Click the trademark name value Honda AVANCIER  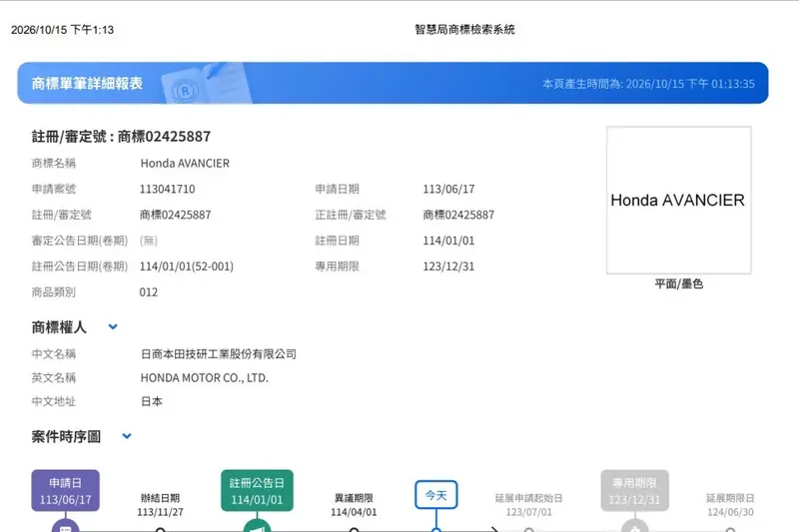(x=185, y=164)
